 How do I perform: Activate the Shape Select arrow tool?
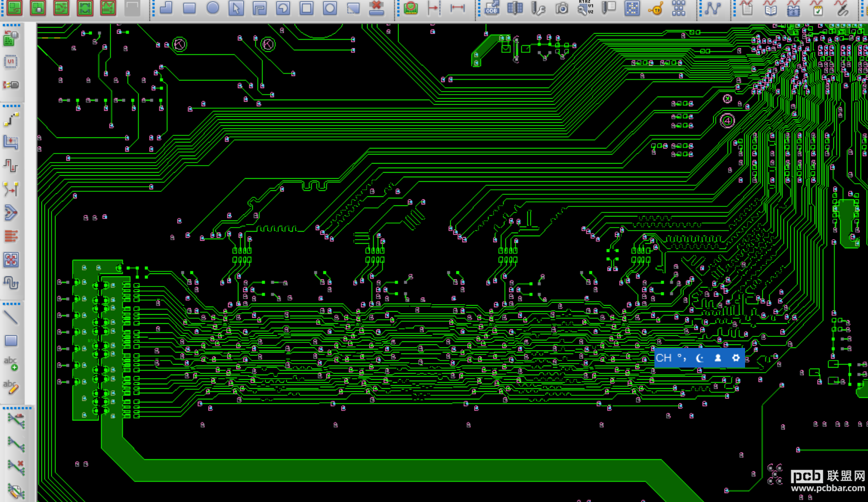pos(236,8)
